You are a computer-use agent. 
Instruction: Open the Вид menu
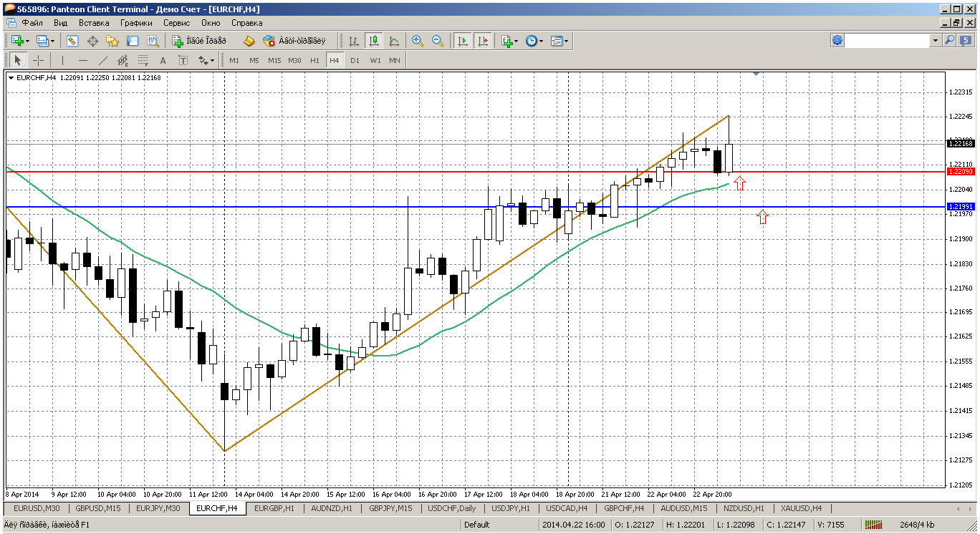pyautogui.click(x=61, y=23)
